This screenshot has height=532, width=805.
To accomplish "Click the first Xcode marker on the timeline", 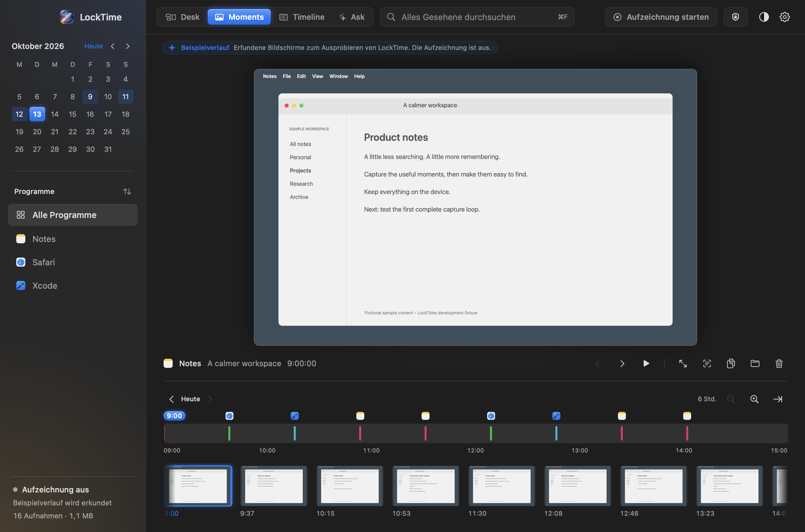I will [295, 416].
